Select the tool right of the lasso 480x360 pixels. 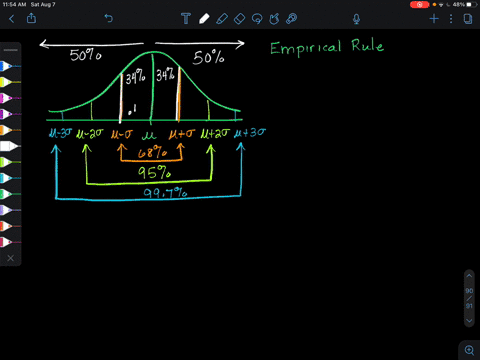pos(274,19)
